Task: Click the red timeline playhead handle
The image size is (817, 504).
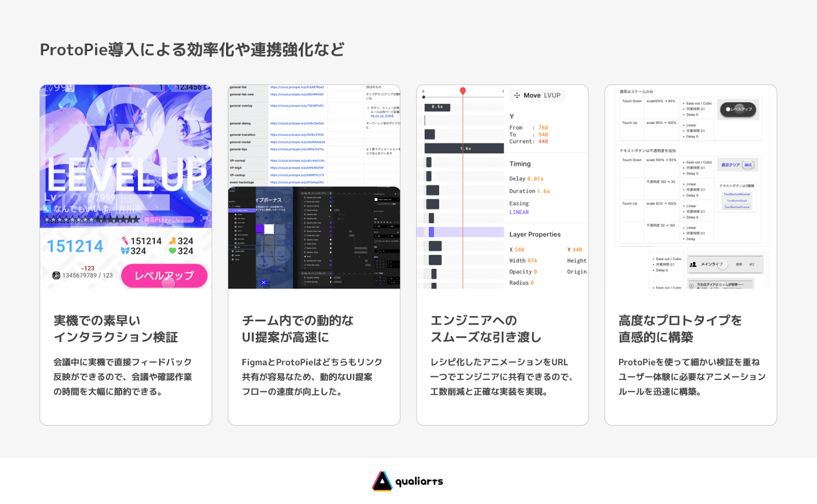Action: tap(463, 91)
